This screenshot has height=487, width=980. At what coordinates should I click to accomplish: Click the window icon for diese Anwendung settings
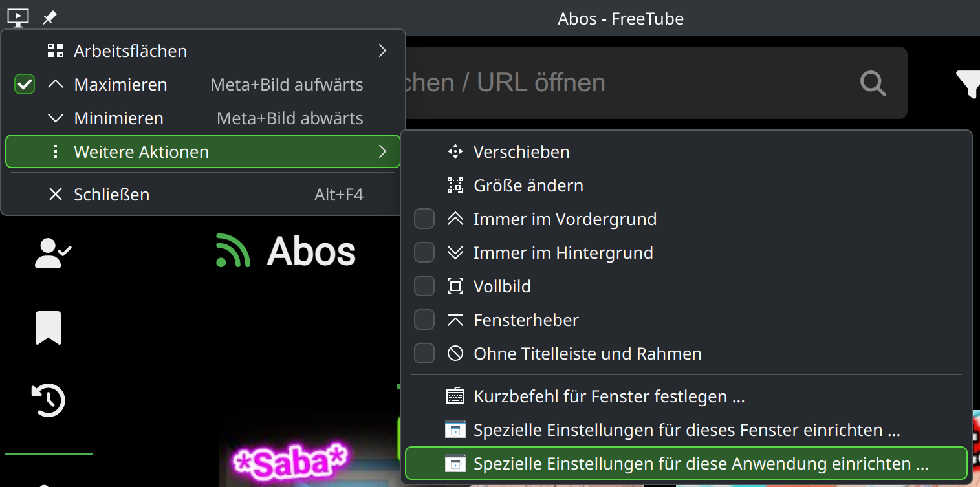[x=455, y=464]
